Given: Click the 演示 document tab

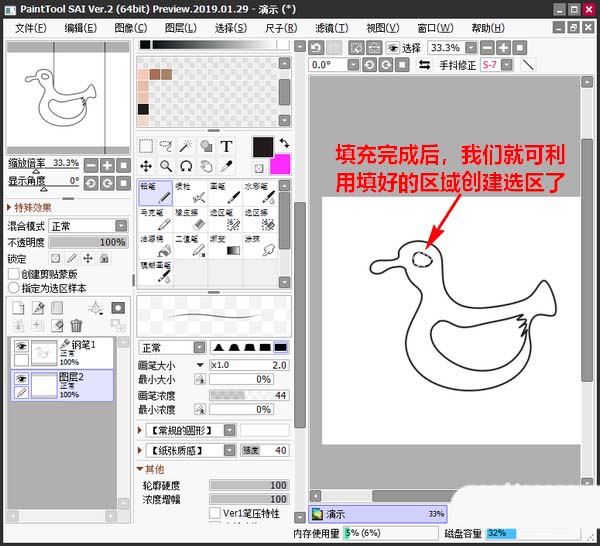Looking at the screenshot, I should pos(378,514).
